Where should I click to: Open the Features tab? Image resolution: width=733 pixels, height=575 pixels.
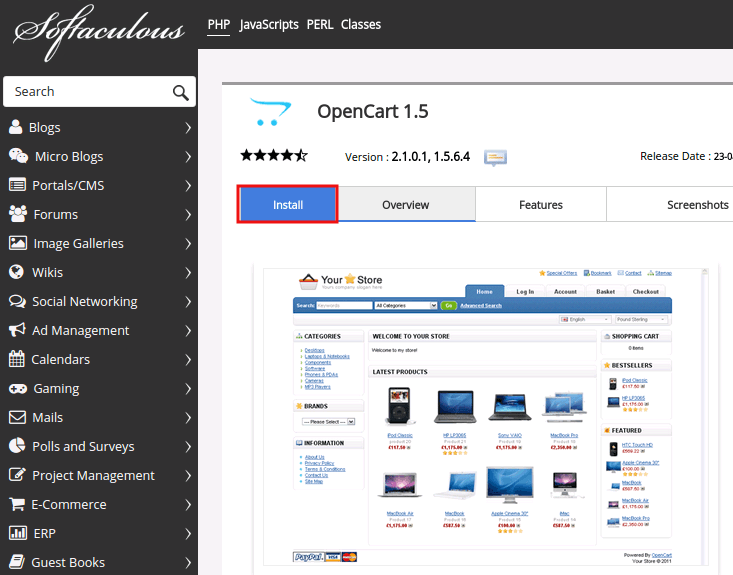click(541, 205)
